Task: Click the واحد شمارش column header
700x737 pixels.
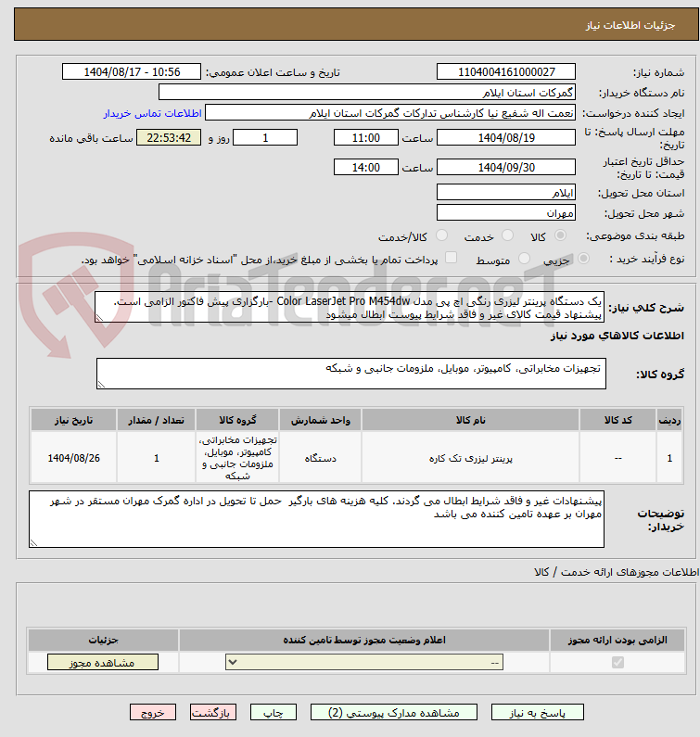Action: (320, 420)
